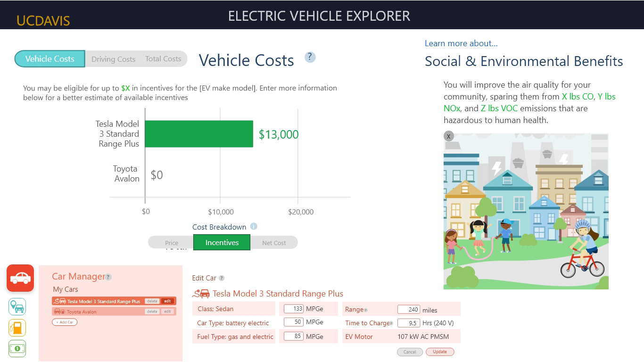644x362 pixels.
Task: Click the Add Car button
Action: coord(65,322)
